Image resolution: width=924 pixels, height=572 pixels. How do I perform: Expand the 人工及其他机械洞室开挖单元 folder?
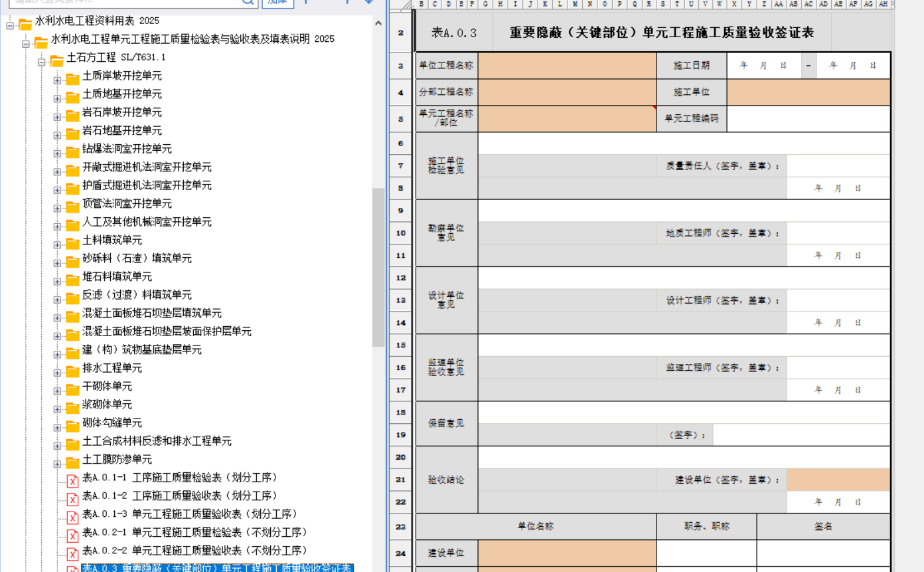point(57,227)
